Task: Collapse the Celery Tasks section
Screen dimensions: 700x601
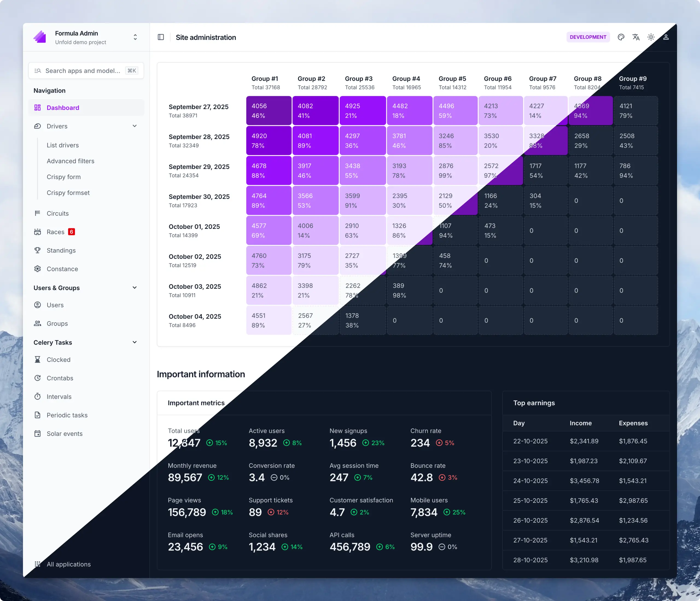Action: (135, 342)
